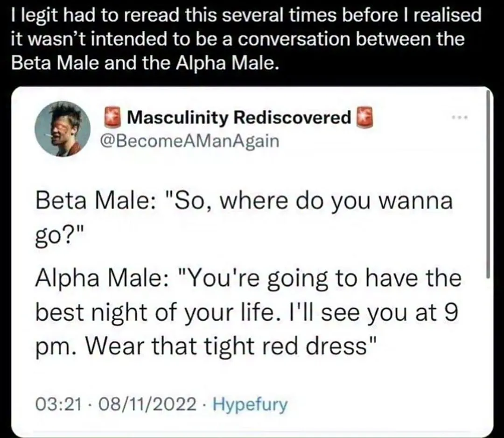Click the caption line "it wasn't intended"
This screenshot has width=504, height=438.
tap(237, 39)
